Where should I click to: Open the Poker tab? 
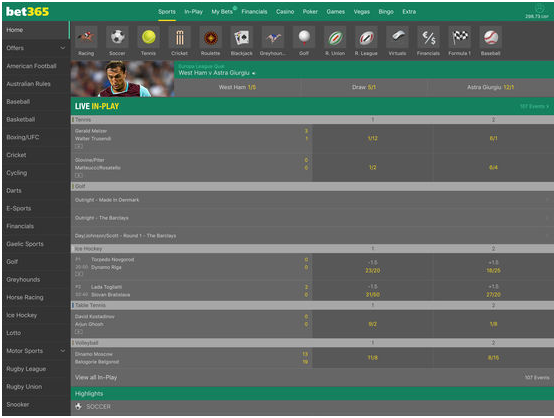coord(310,12)
